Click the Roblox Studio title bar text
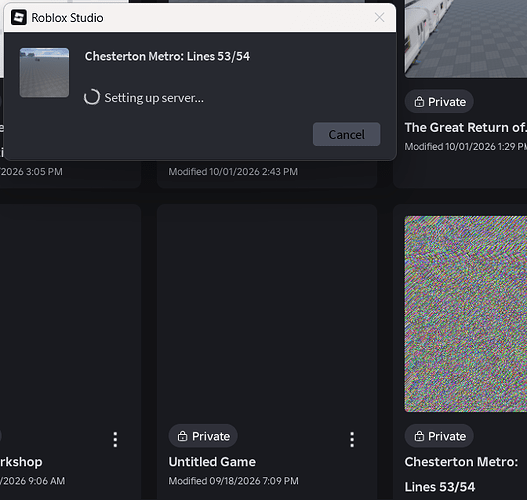The height and width of the screenshot is (500, 527). [67, 18]
